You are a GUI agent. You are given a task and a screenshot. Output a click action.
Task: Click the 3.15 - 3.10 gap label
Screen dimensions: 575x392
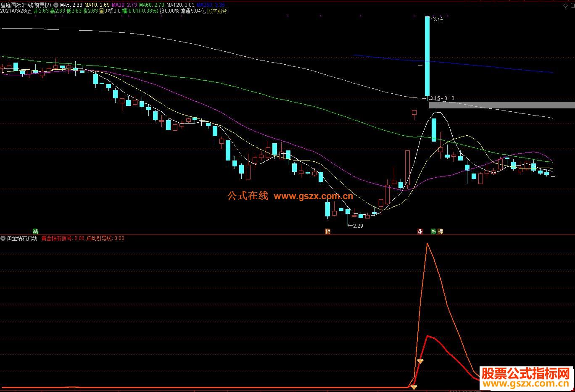click(442, 98)
